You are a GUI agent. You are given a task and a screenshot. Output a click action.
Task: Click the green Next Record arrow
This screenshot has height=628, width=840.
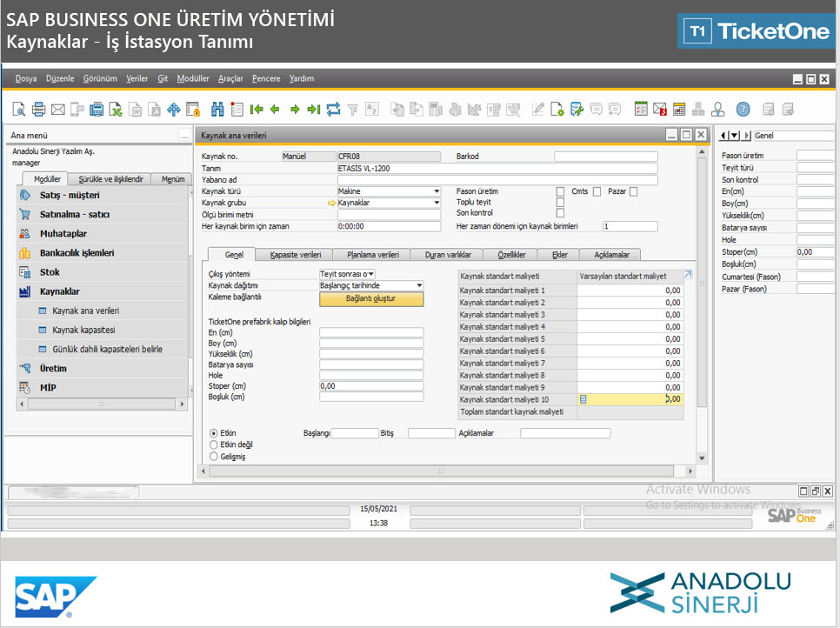coord(295,110)
